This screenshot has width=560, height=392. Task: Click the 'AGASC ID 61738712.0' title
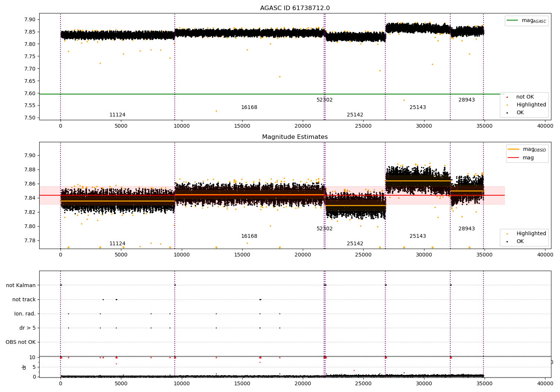click(x=295, y=8)
